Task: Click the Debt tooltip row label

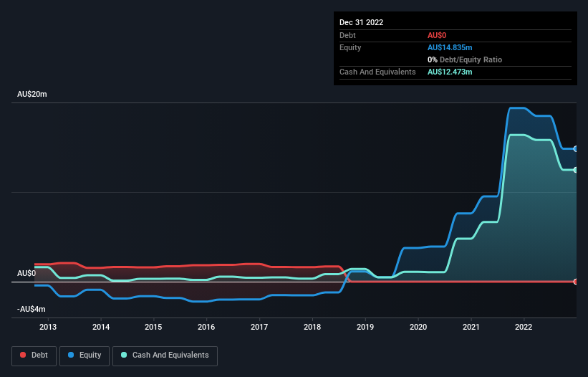Action: (x=347, y=35)
